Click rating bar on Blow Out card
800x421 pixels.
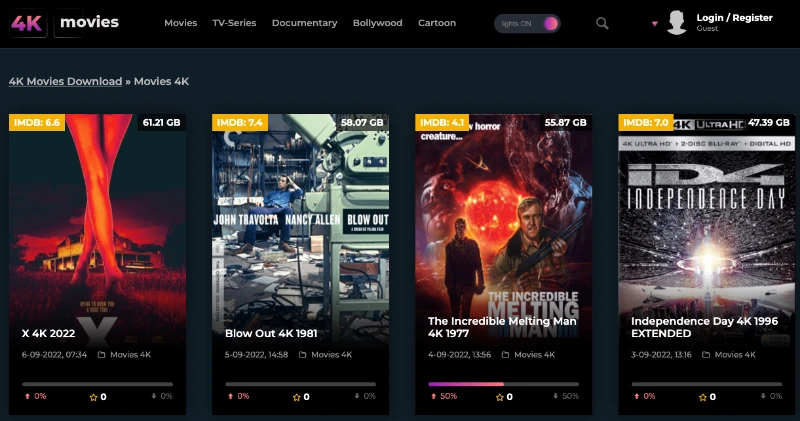[301, 384]
